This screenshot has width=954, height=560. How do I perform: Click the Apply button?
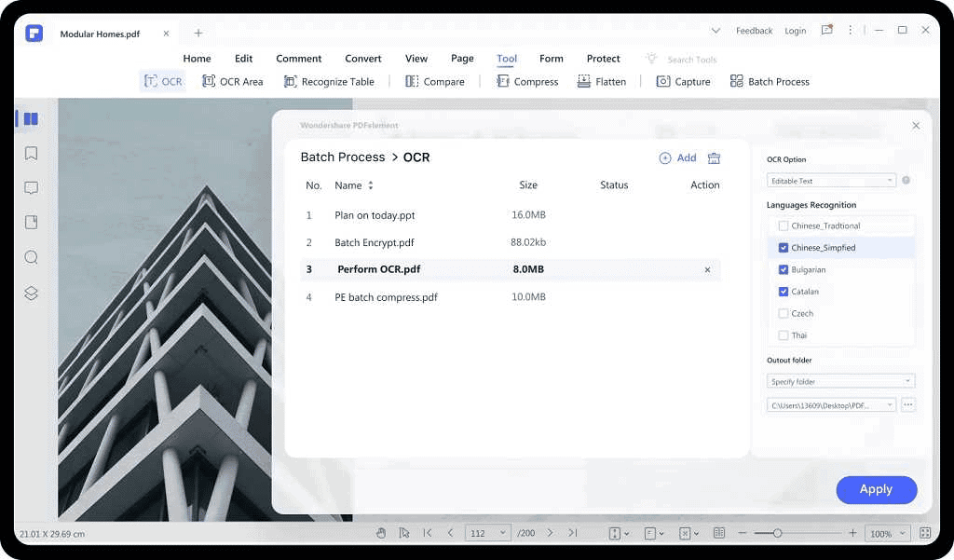click(876, 489)
